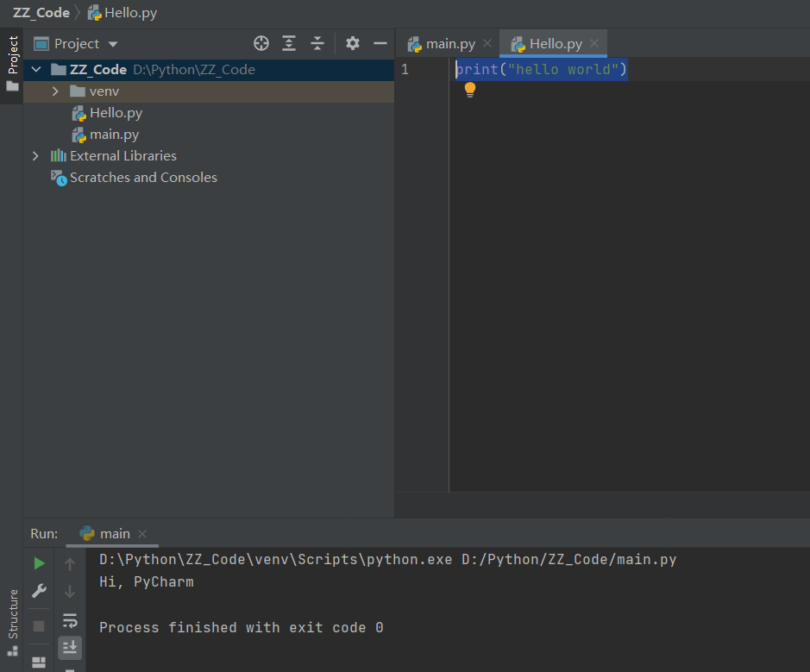
Task: Click the 'Hi, PyCharm' output line
Action: [x=147, y=582]
